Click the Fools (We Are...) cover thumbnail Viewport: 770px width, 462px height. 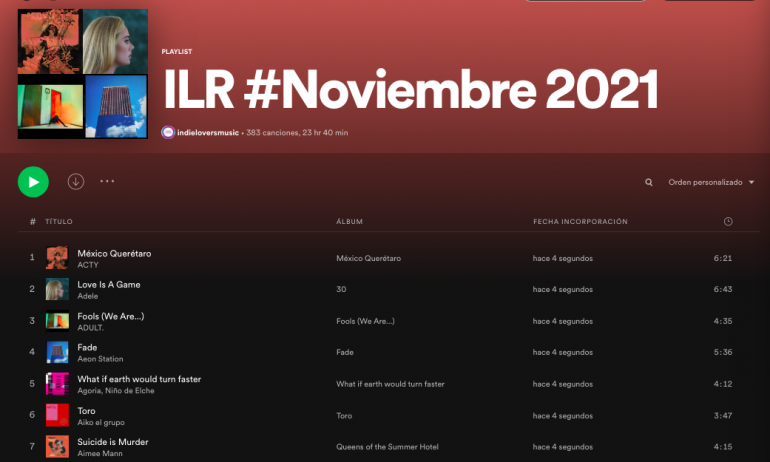pyautogui.click(x=57, y=321)
